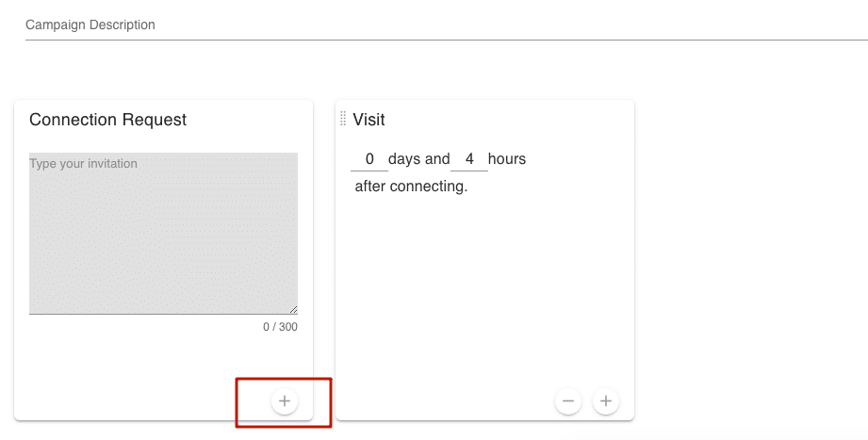This screenshot has width=868, height=440.
Task: Select the days value field showing 0
Action: pyautogui.click(x=369, y=159)
